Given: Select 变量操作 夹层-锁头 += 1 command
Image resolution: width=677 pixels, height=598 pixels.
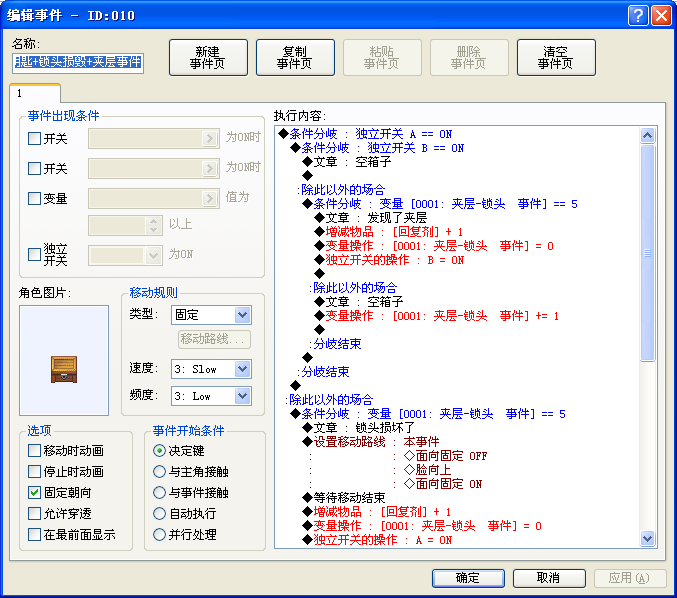Looking at the screenshot, I should click(437, 316).
